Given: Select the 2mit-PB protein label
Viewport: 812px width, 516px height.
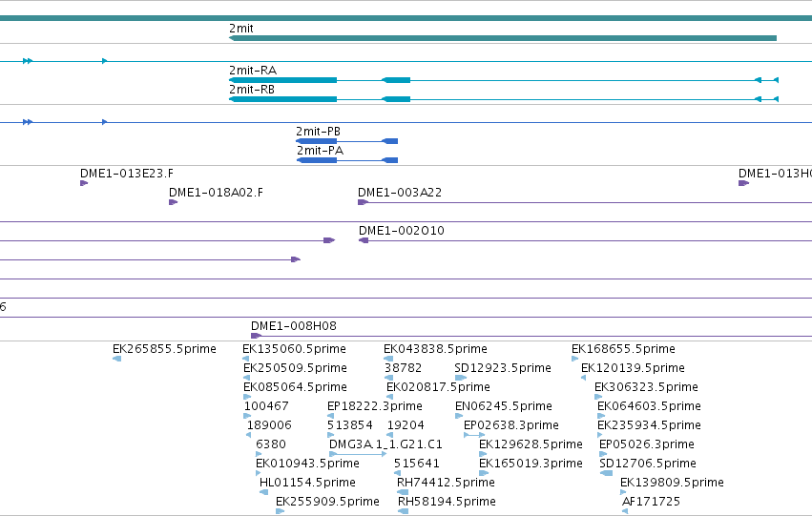Looking at the screenshot, I should (318, 132).
